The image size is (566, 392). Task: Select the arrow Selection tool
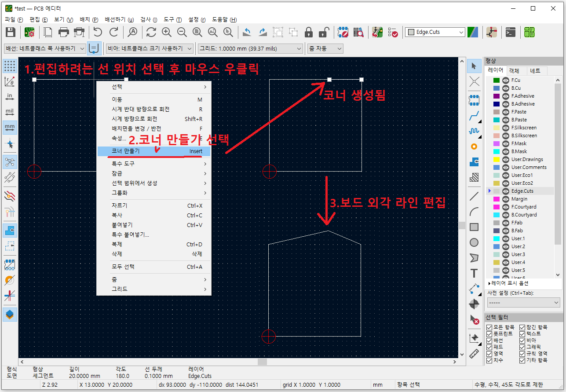click(474, 66)
